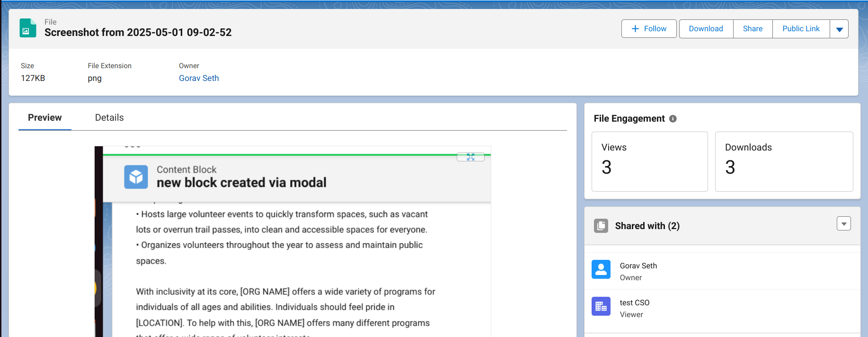Switch to the Details tab
This screenshot has height=337, width=868.
tap(109, 118)
